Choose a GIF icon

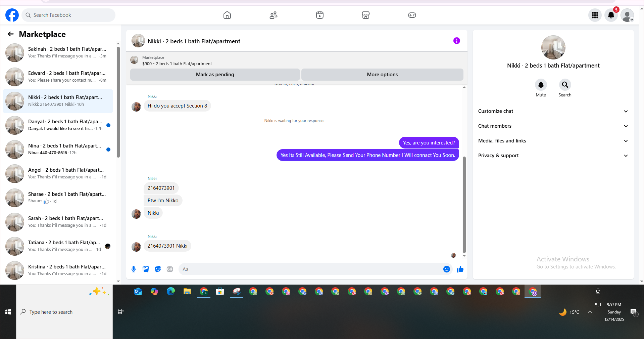point(170,269)
